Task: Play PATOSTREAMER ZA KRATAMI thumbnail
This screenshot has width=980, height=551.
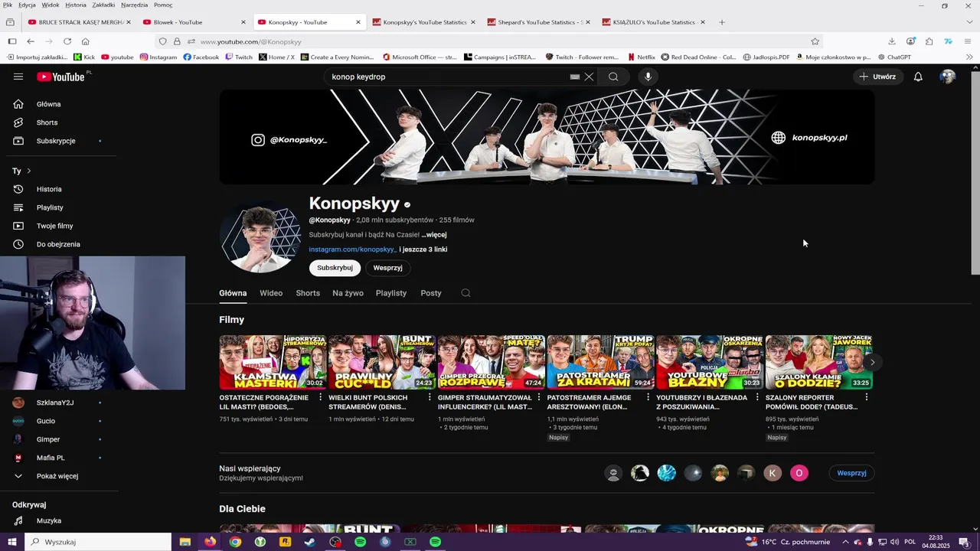Action: point(600,362)
